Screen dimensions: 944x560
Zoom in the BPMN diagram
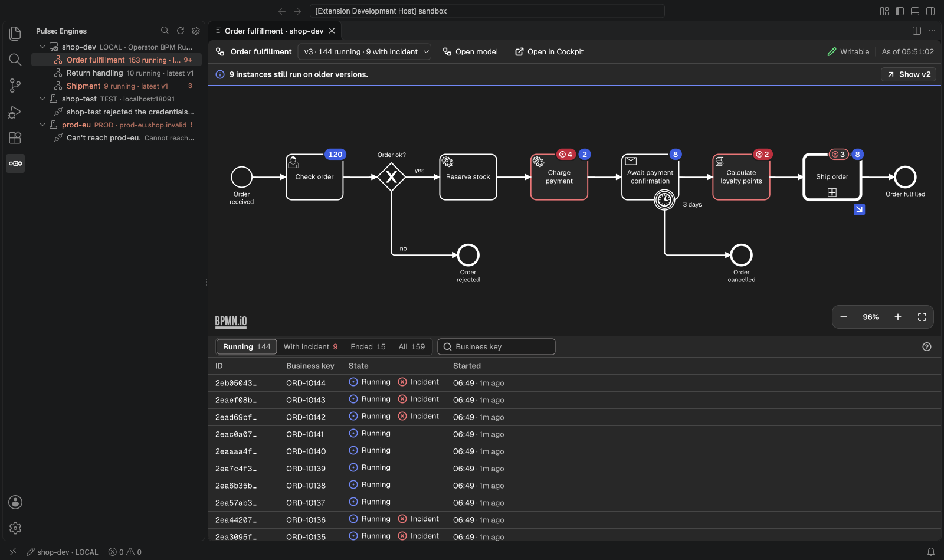coord(898,317)
